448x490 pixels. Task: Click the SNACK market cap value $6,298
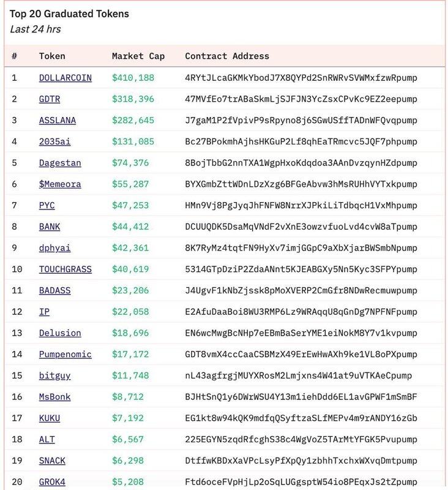[130, 461]
